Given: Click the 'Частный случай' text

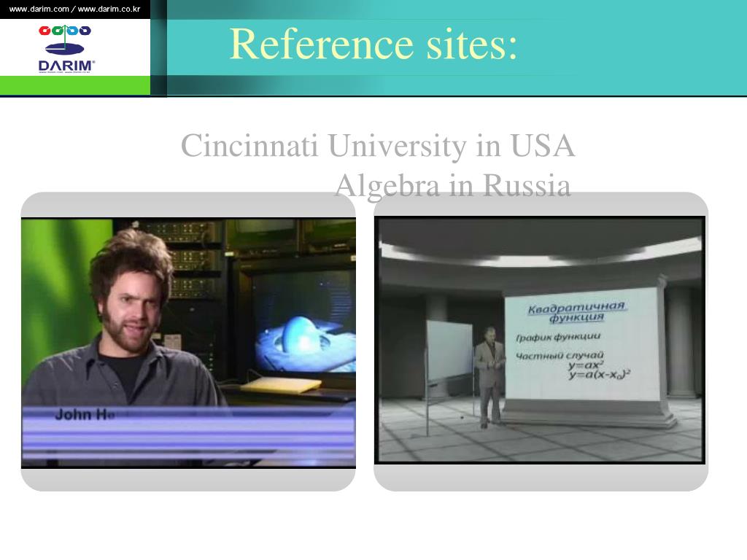Looking at the screenshot, I should 560,355.
